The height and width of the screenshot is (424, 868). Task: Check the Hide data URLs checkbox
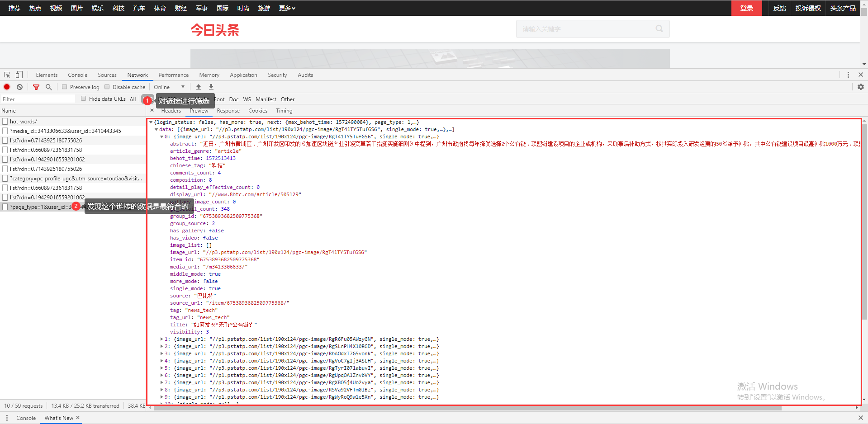[84, 99]
